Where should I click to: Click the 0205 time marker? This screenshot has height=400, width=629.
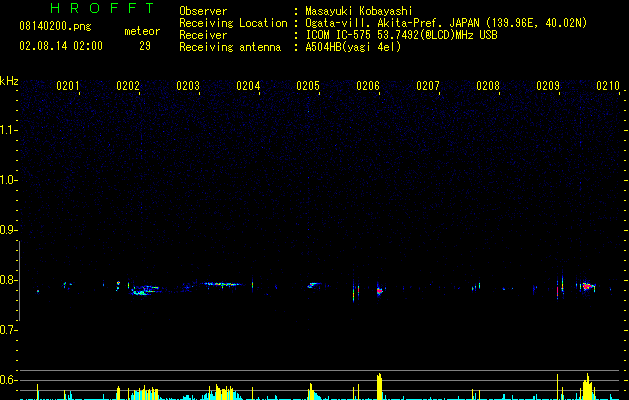(x=308, y=86)
